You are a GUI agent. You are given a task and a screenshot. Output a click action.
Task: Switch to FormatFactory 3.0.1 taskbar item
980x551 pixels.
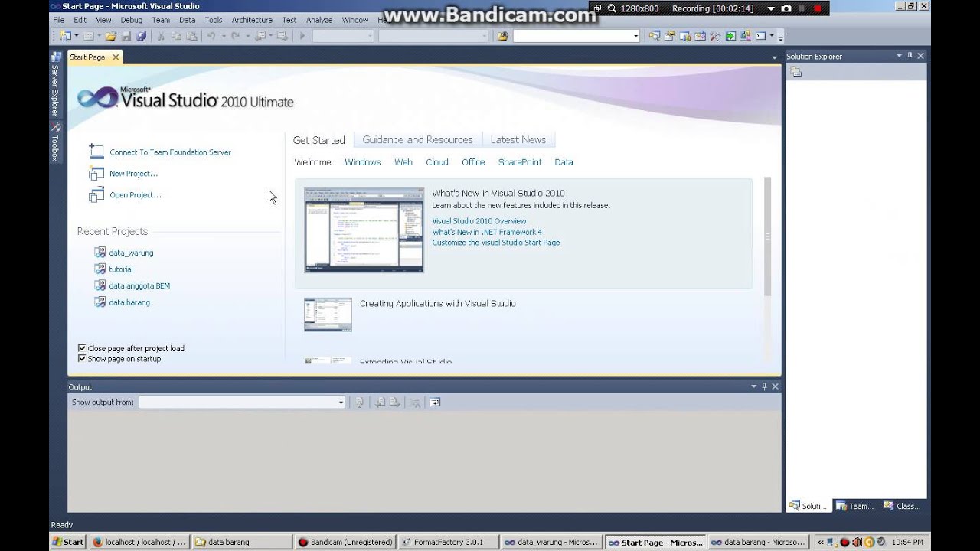tap(448, 542)
